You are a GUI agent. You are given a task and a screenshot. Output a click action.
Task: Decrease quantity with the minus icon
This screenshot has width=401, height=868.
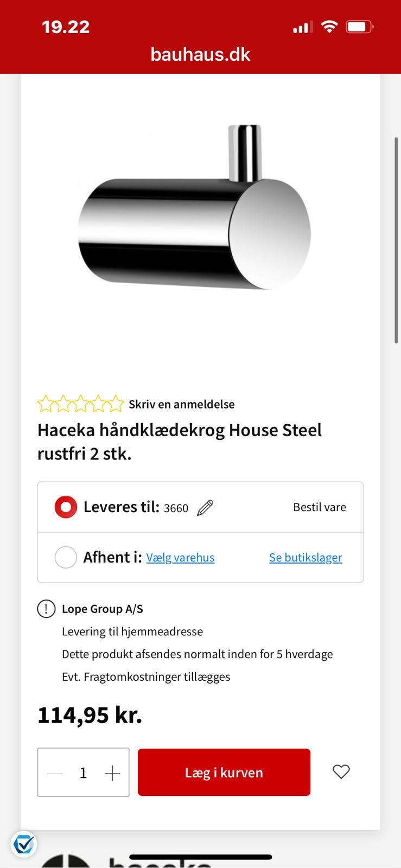pyautogui.click(x=55, y=773)
